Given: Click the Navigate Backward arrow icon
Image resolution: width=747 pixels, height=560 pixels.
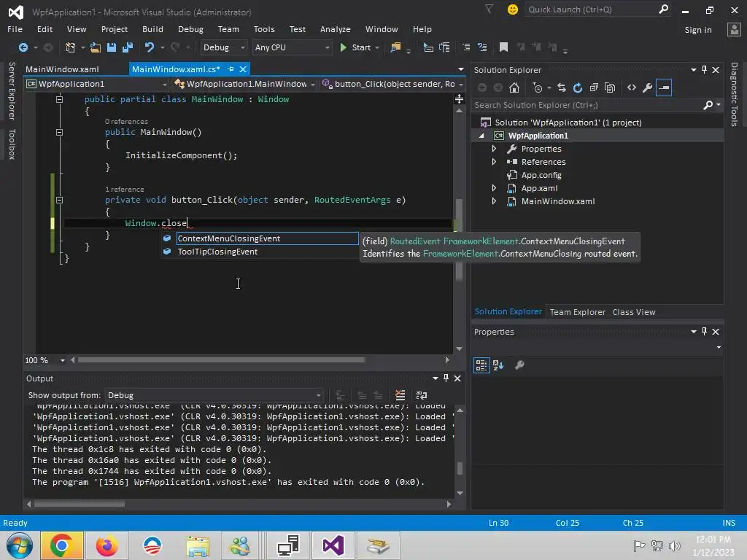Looking at the screenshot, I should (23, 47).
